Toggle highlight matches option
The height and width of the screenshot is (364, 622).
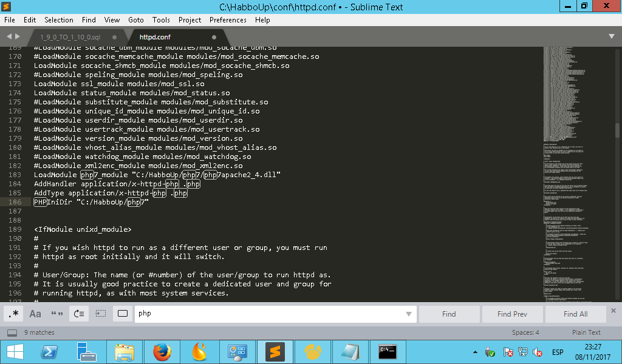coord(123,314)
